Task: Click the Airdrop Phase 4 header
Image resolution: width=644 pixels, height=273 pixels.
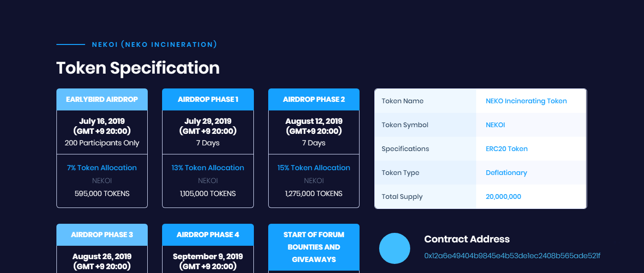Action: click(208, 235)
